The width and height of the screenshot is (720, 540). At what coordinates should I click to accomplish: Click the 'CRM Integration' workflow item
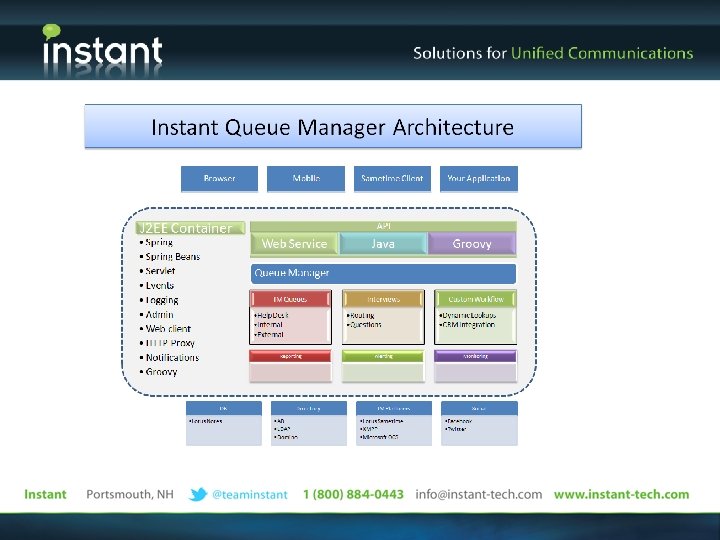tap(467, 325)
